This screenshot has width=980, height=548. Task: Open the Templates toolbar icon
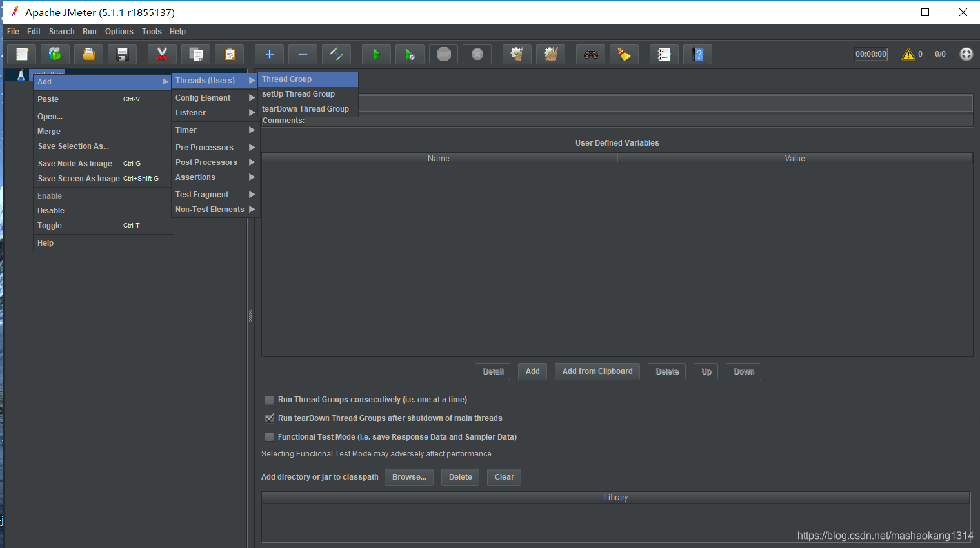[55, 54]
